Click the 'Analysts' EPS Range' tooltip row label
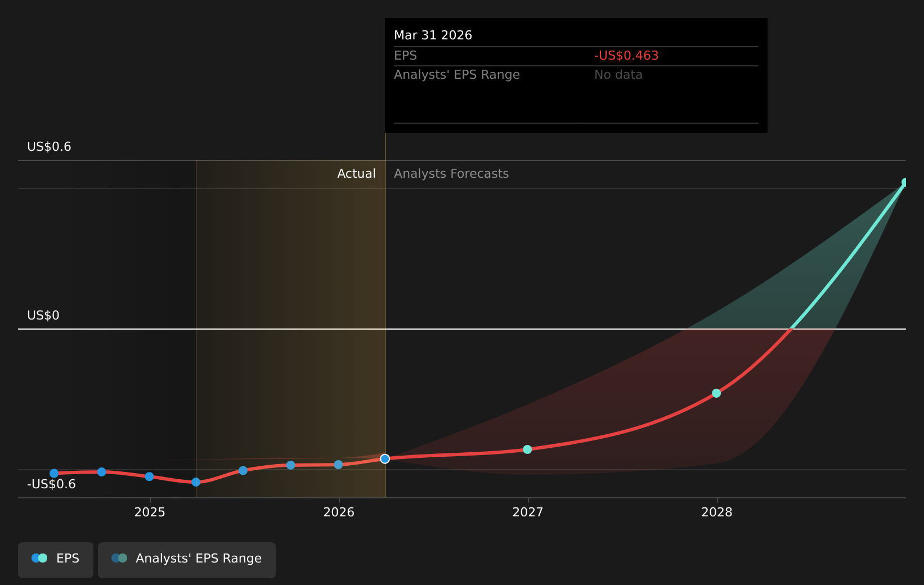 457,75
